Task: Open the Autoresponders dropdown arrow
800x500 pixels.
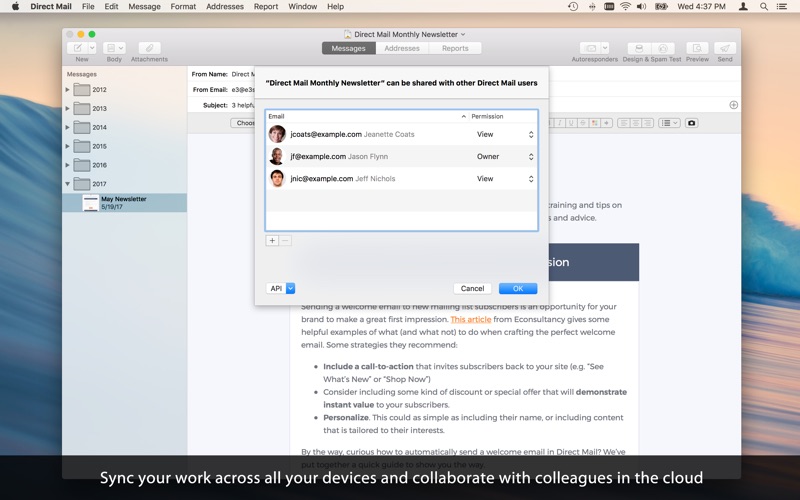Action: (605, 48)
